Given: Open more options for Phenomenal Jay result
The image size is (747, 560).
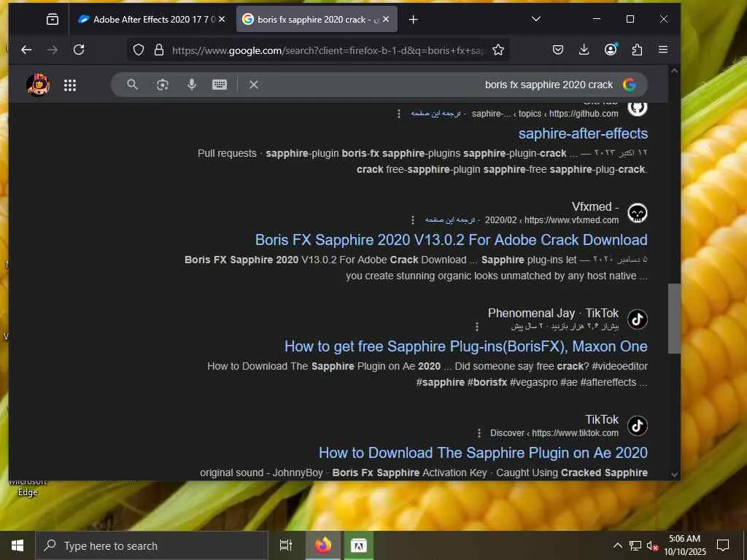Looking at the screenshot, I should 477,327.
